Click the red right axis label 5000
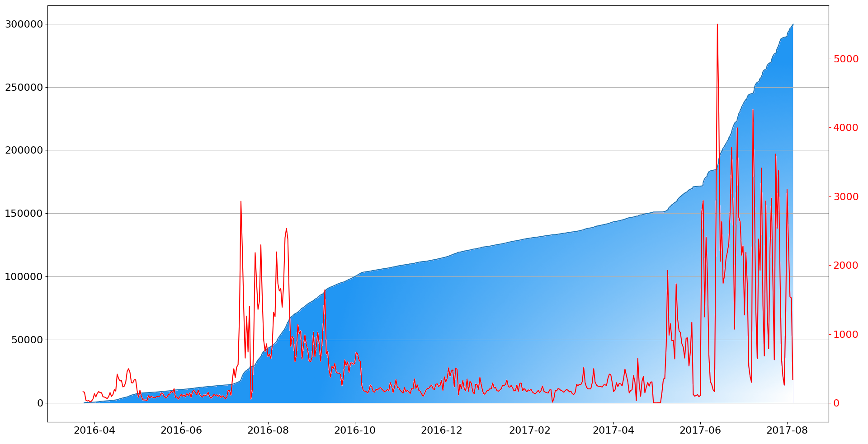 [x=845, y=59]
